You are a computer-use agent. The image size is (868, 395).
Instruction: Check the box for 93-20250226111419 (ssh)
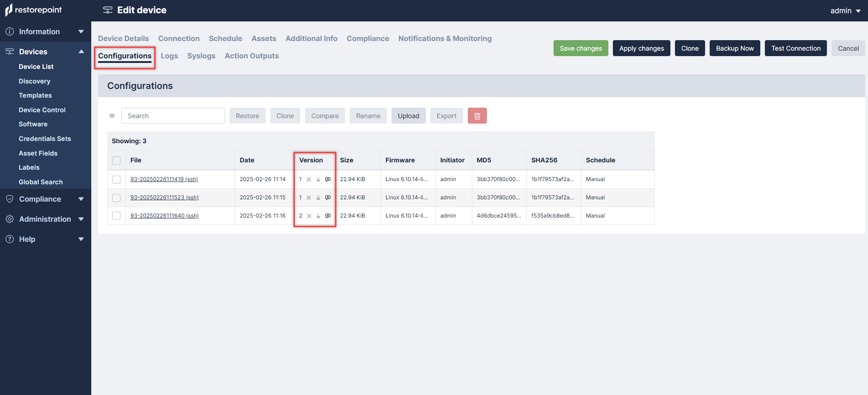coord(116,180)
